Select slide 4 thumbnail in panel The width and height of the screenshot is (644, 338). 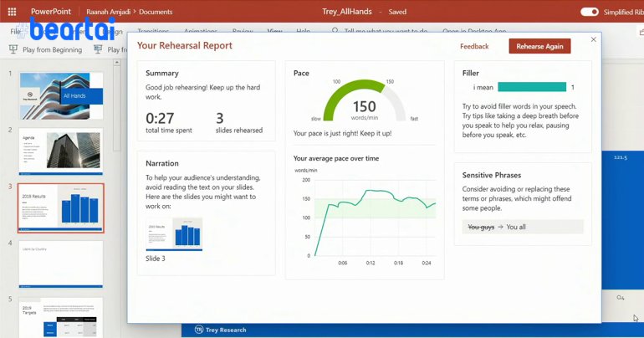[60, 263]
